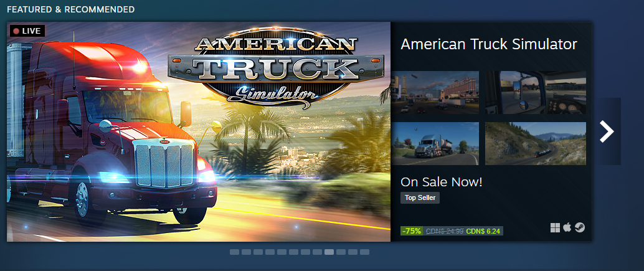Select the first carousel pagination dot
This screenshot has height=271, width=644.
[234, 252]
